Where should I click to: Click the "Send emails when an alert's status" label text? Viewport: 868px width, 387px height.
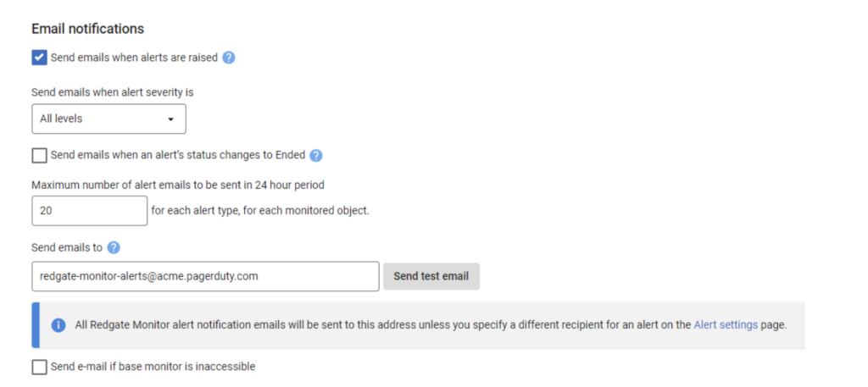pos(177,155)
